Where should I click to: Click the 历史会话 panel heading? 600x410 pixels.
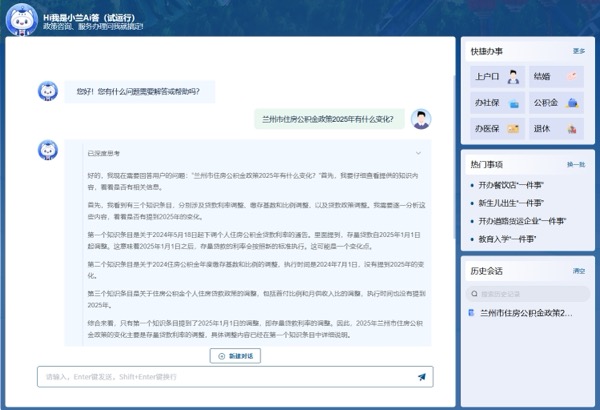(x=487, y=271)
